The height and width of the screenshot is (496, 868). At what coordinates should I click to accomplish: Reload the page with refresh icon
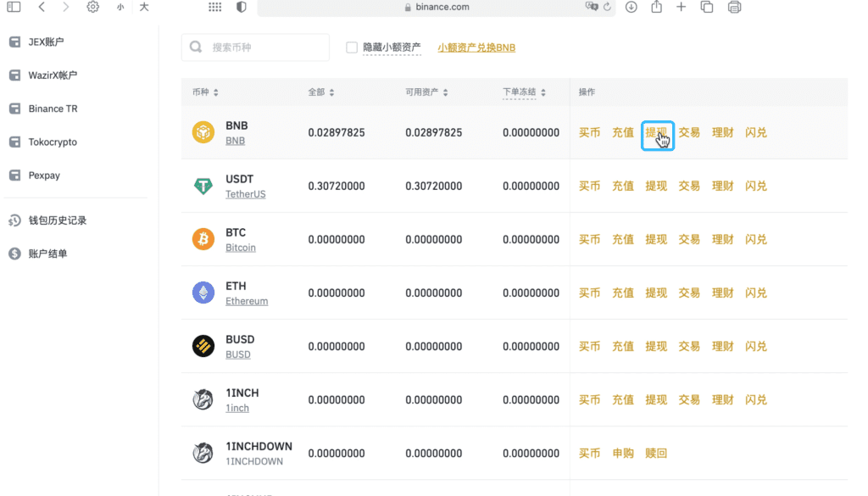coord(607,7)
